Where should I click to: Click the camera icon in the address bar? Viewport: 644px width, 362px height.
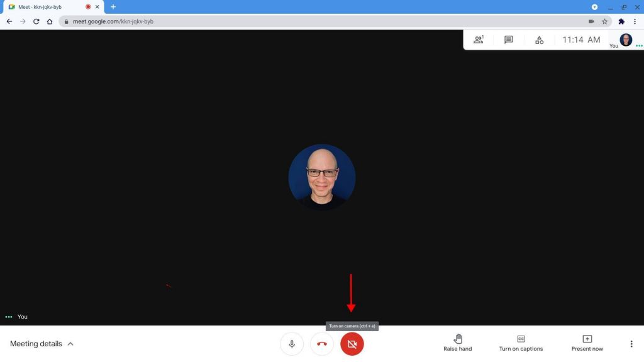click(591, 21)
